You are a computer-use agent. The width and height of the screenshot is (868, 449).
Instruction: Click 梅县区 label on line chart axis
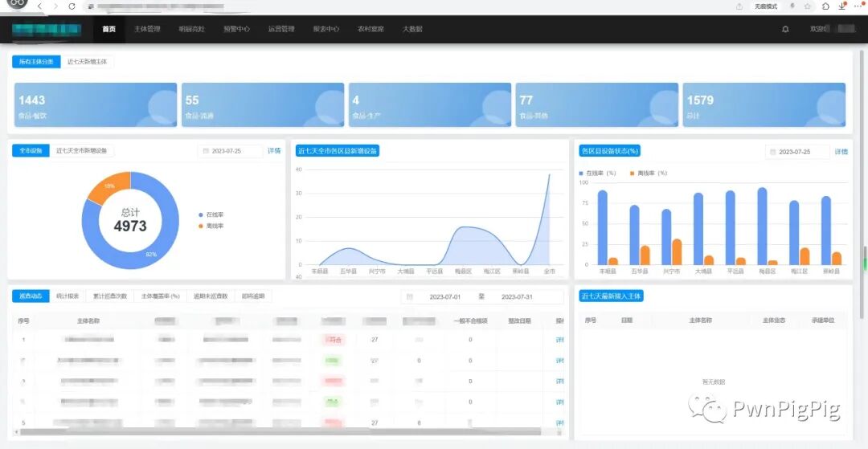pyautogui.click(x=463, y=271)
